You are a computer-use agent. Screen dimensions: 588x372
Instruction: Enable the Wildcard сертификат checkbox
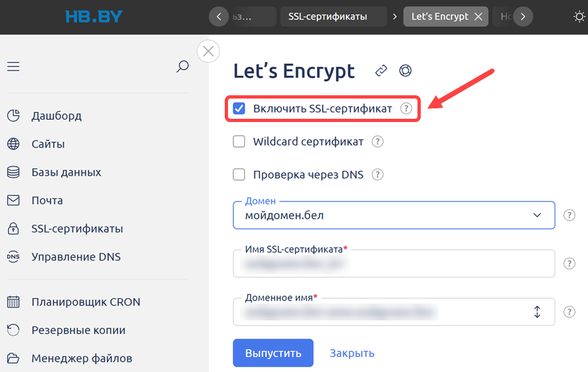[x=239, y=142]
